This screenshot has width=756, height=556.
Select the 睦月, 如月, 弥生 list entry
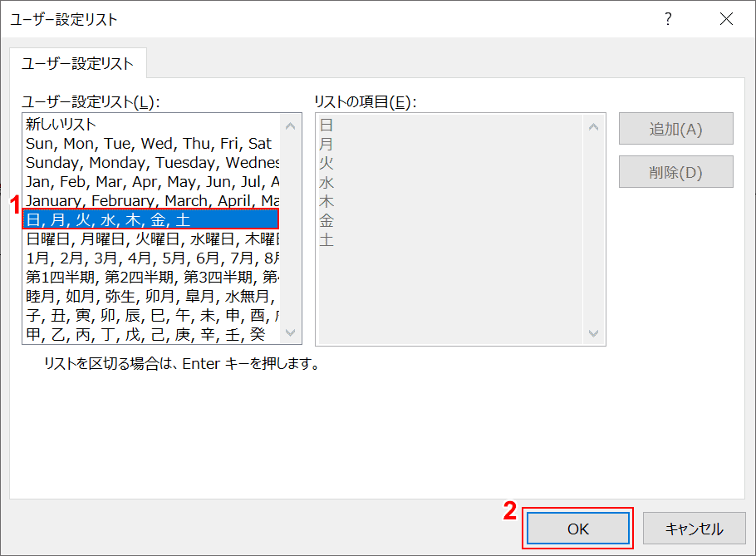pyautogui.click(x=151, y=296)
